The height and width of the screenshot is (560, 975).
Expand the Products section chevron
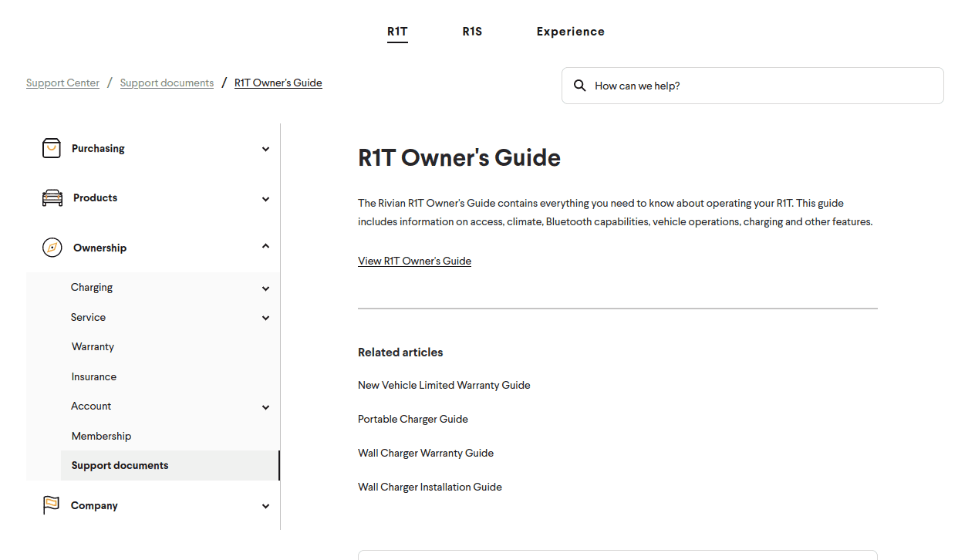pos(265,199)
